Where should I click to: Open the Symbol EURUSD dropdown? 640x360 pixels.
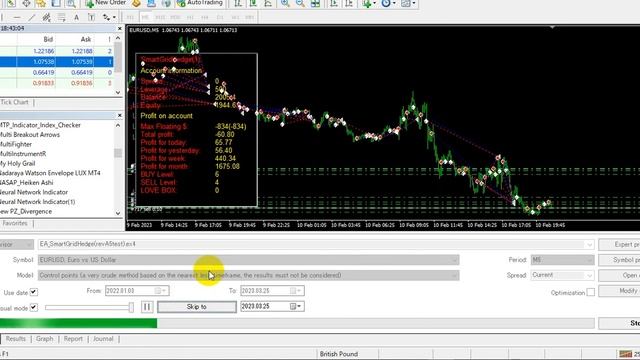pos(454,260)
